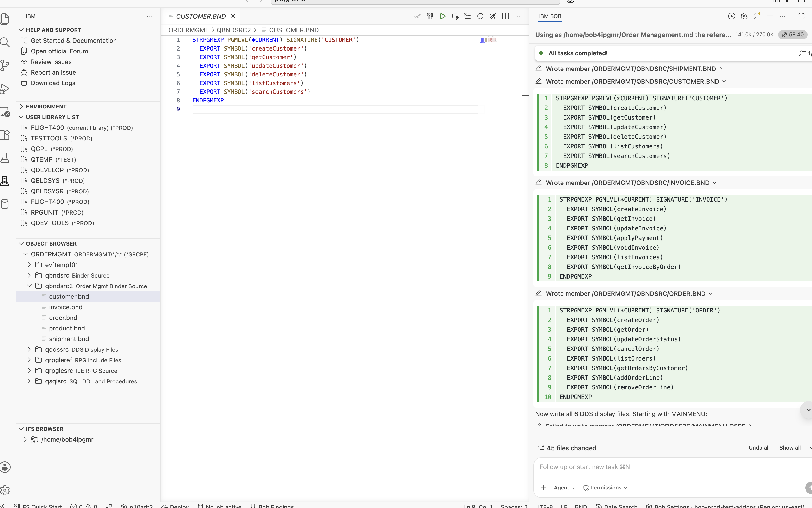Expand the /home/bob4ipgmr IFS directory
This screenshot has width=812, height=508.
[25, 439]
